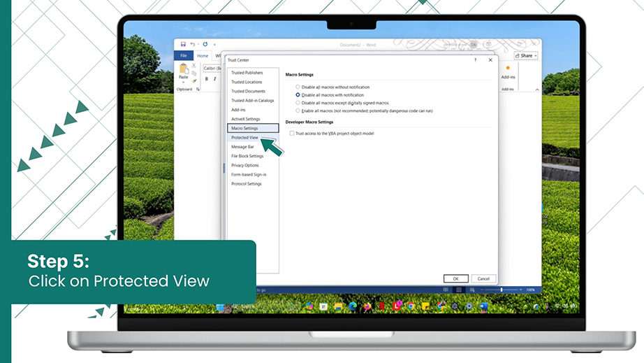This screenshot has width=644, height=363.
Task: Open Netflix from the taskbar
Action: 381,306
